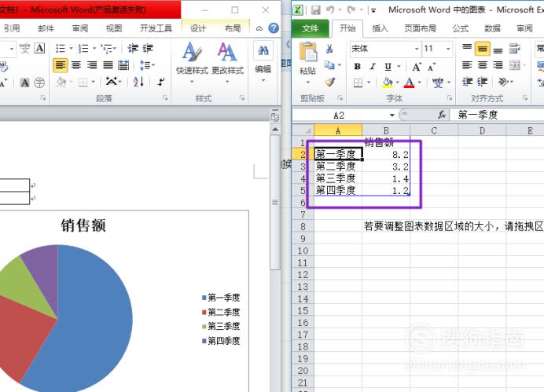This screenshot has width=544, height=392.
Task: Click the multilevel list icon in Word
Action: (106, 49)
